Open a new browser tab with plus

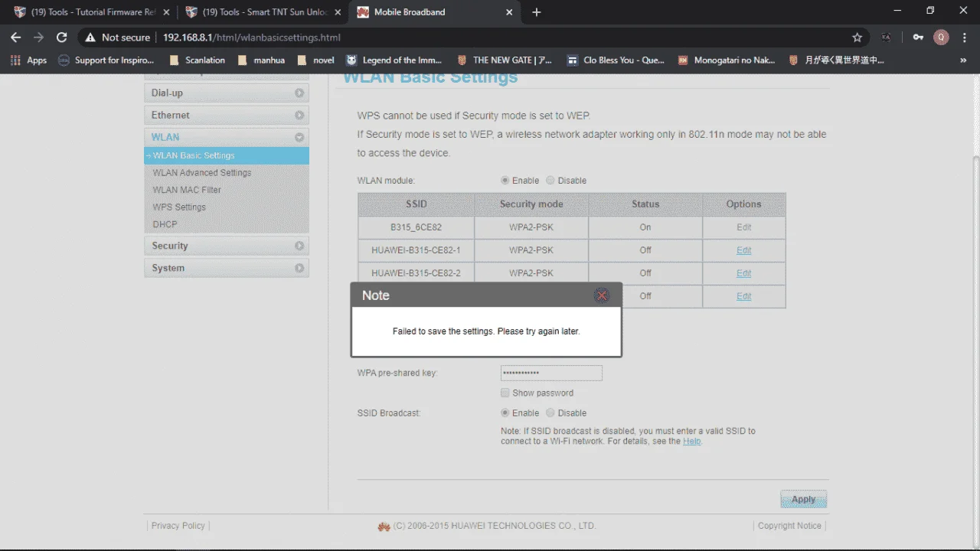coord(536,12)
